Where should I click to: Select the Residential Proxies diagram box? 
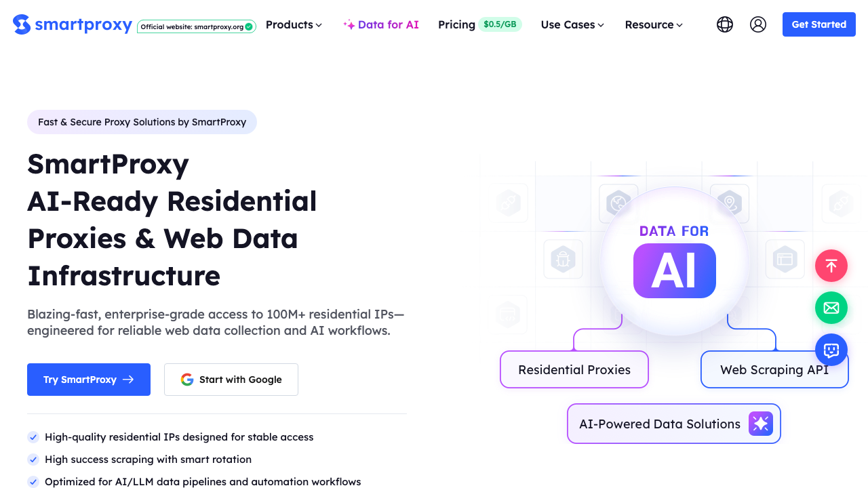(x=574, y=369)
